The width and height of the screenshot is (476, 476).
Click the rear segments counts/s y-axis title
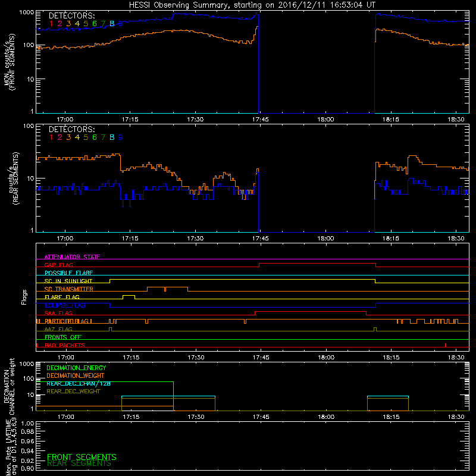point(14,178)
